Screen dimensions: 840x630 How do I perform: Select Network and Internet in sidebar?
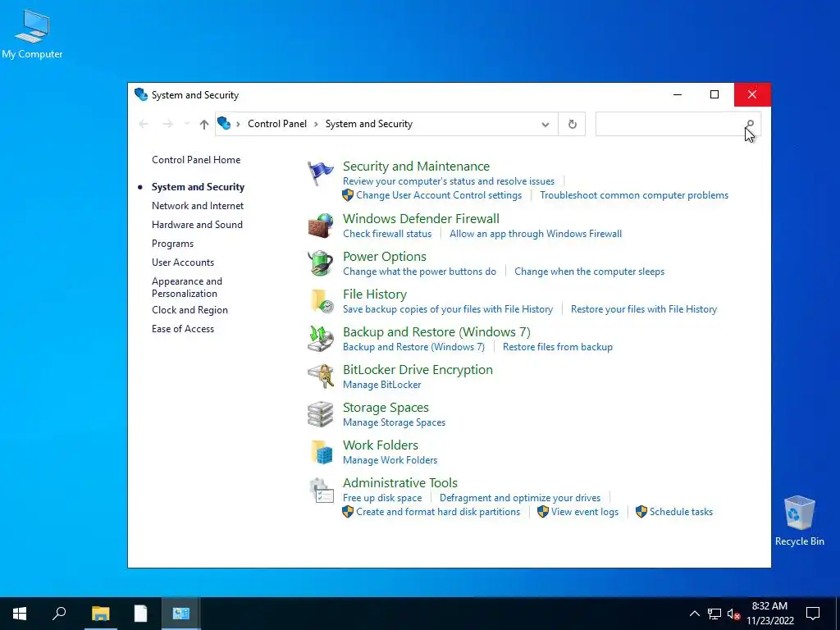click(x=198, y=206)
